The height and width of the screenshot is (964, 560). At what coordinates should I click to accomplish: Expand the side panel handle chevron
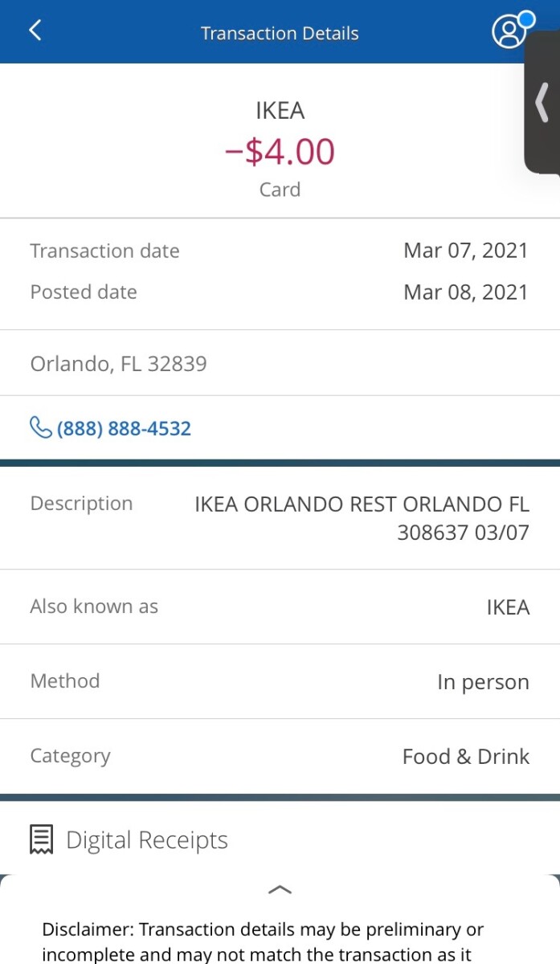(x=542, y=103)
